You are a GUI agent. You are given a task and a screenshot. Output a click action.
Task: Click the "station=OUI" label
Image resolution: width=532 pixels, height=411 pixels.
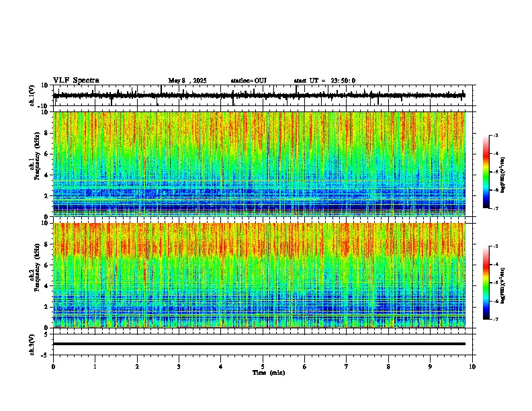click(x=249, y=81)
